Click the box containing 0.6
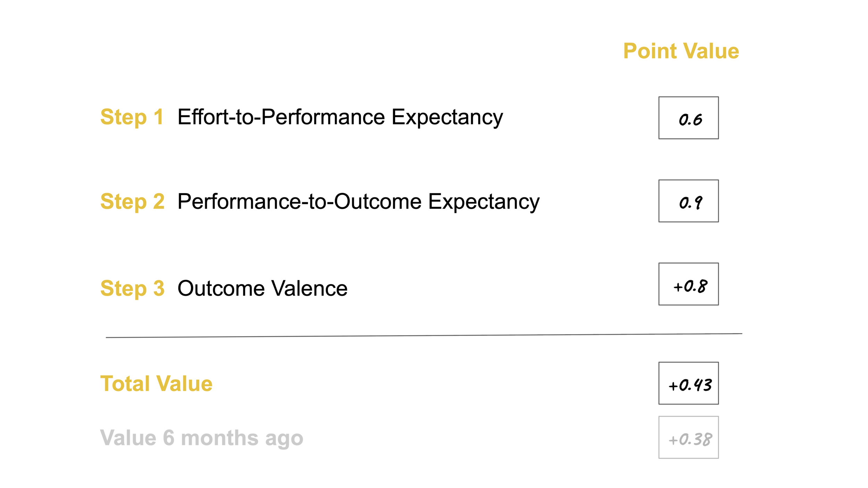The image size is (868, 488). 688,118
